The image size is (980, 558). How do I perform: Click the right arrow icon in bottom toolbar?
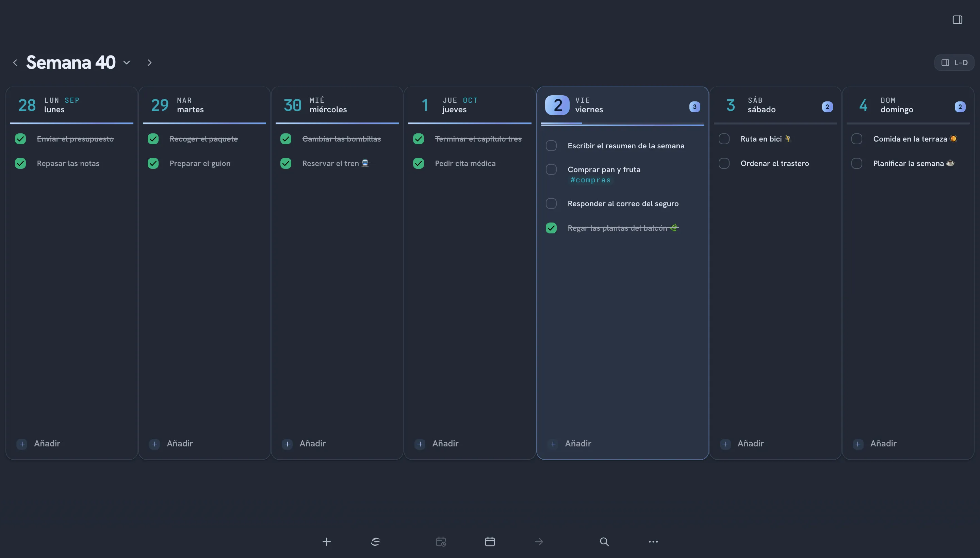tap(539, 542)
